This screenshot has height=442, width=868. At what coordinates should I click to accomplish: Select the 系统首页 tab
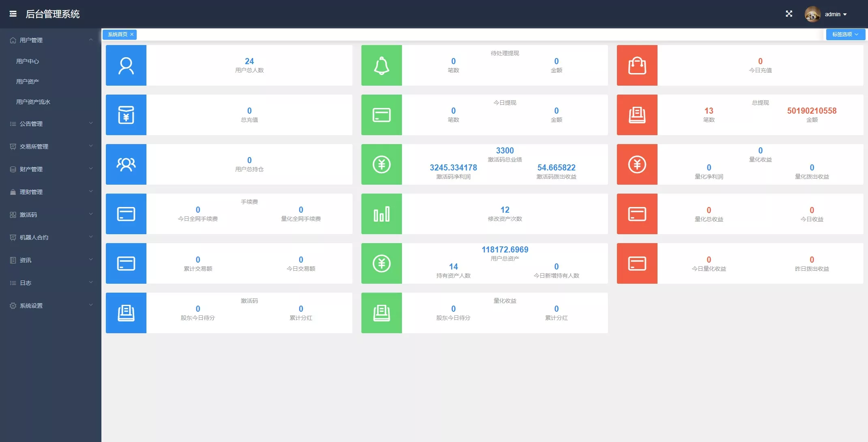tap(117, 34)
